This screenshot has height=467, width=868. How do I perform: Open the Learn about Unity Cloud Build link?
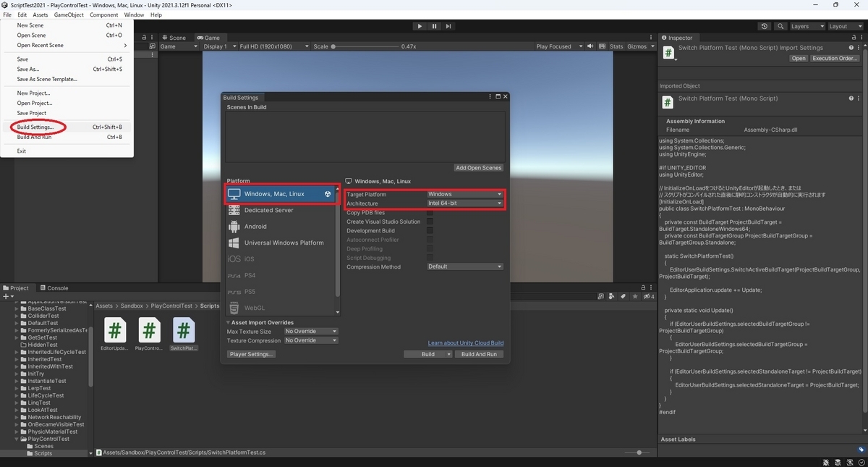pos(466,343)
